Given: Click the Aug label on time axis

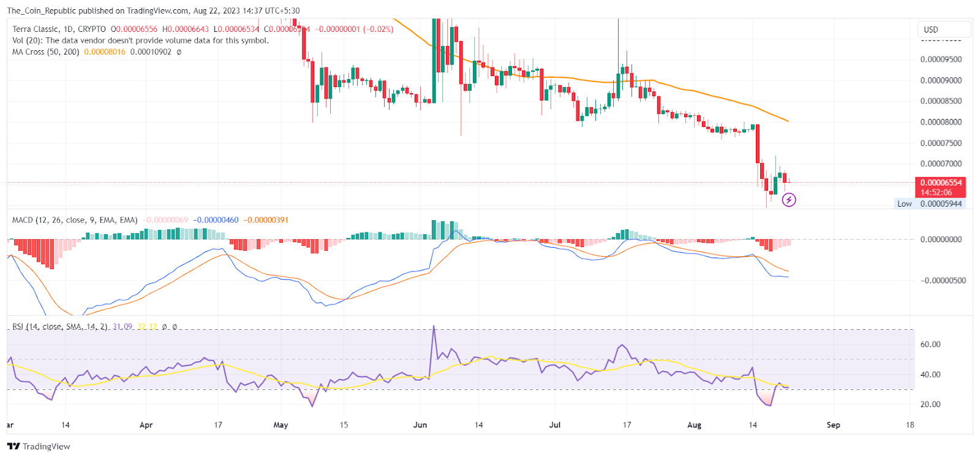Looking at the screenshot, I should [x=694, y=425].
